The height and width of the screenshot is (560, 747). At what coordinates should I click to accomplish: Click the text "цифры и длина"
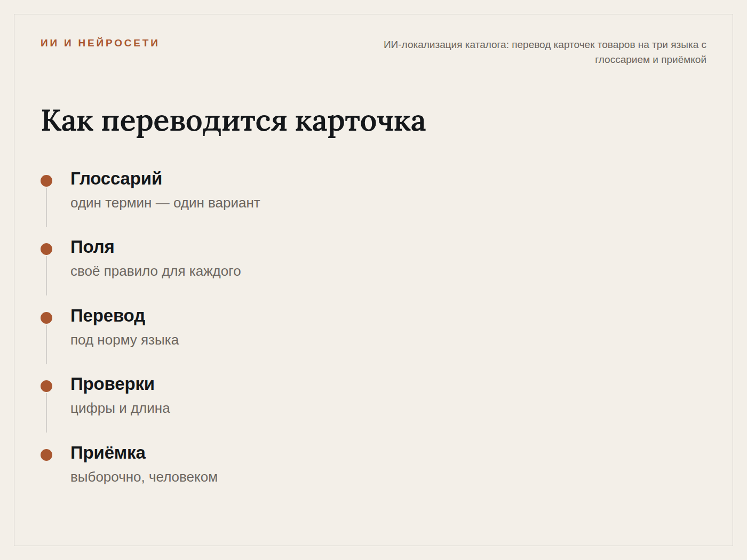click(x=120, y=409)
